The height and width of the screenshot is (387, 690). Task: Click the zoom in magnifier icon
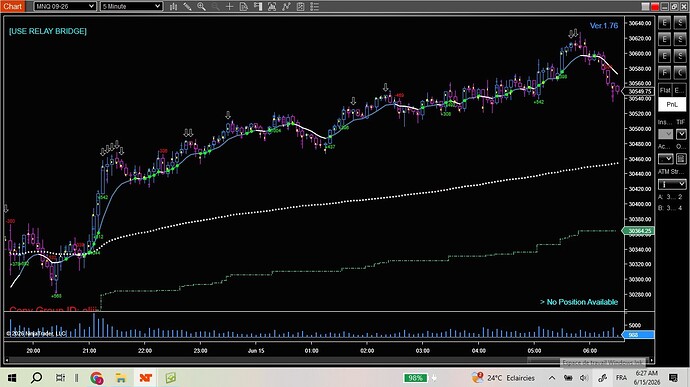[x=202, y=7]
